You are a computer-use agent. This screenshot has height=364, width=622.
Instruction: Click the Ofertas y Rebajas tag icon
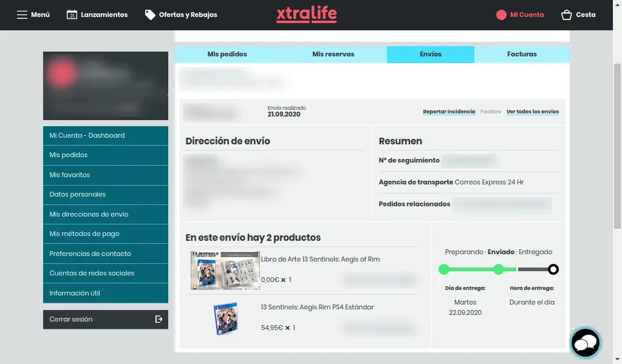(x=150, y=15)
